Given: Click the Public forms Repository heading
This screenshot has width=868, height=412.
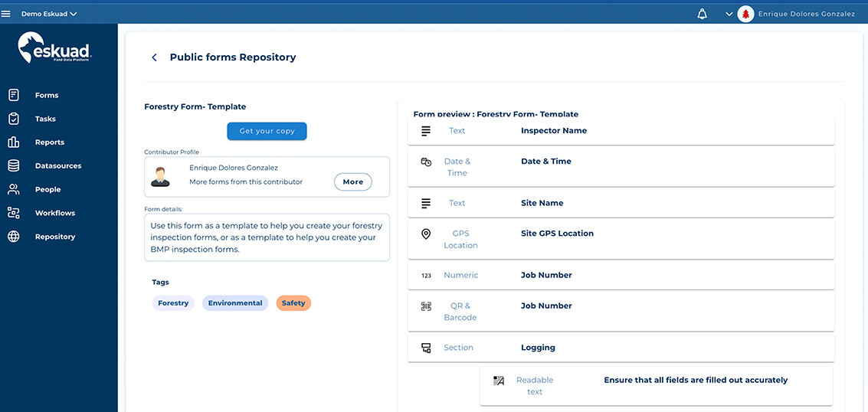Looking at the screenshot, I should click(x=233, y=57).
